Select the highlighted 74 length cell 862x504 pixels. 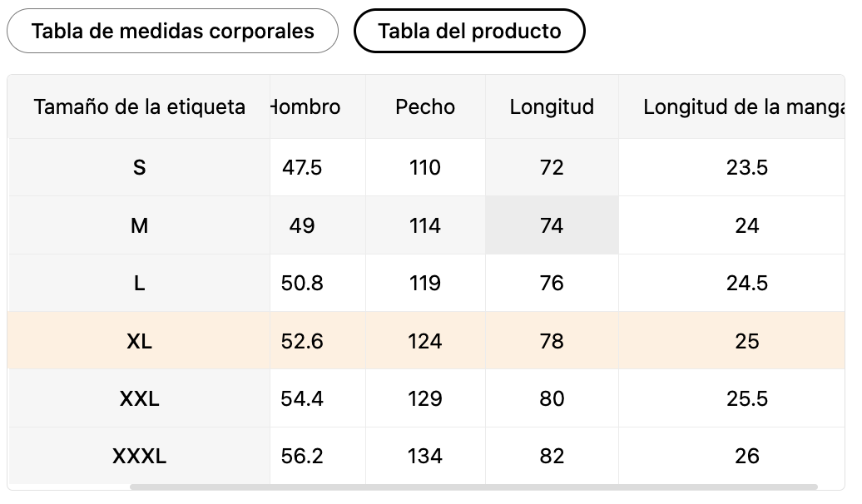point(552,225)
